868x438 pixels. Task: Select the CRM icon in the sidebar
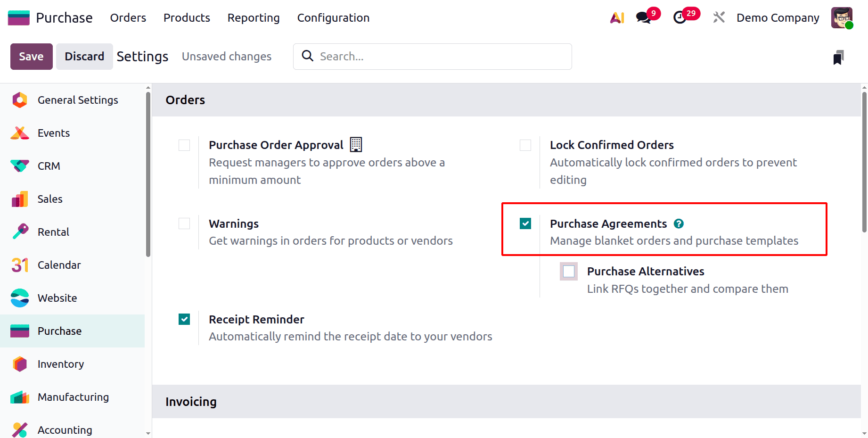coord(19,166)
